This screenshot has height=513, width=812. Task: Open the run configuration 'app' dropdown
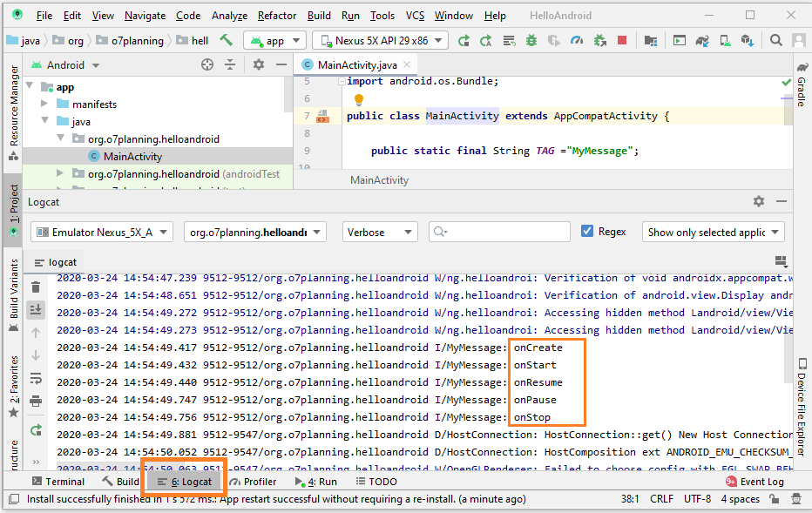[275, 40]
